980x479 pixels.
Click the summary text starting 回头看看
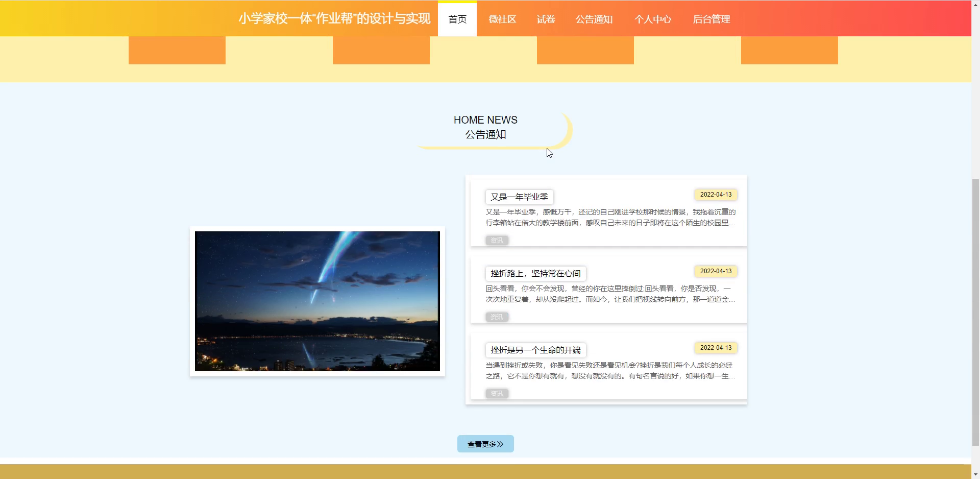coord(610,294)
